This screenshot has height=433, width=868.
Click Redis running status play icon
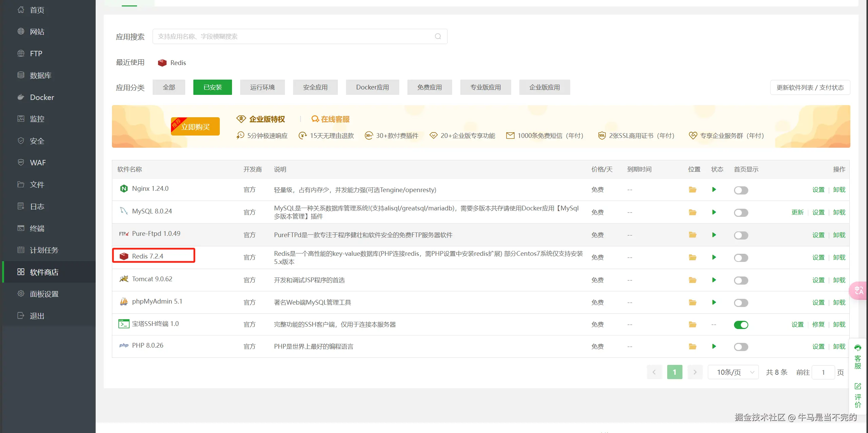714,257
